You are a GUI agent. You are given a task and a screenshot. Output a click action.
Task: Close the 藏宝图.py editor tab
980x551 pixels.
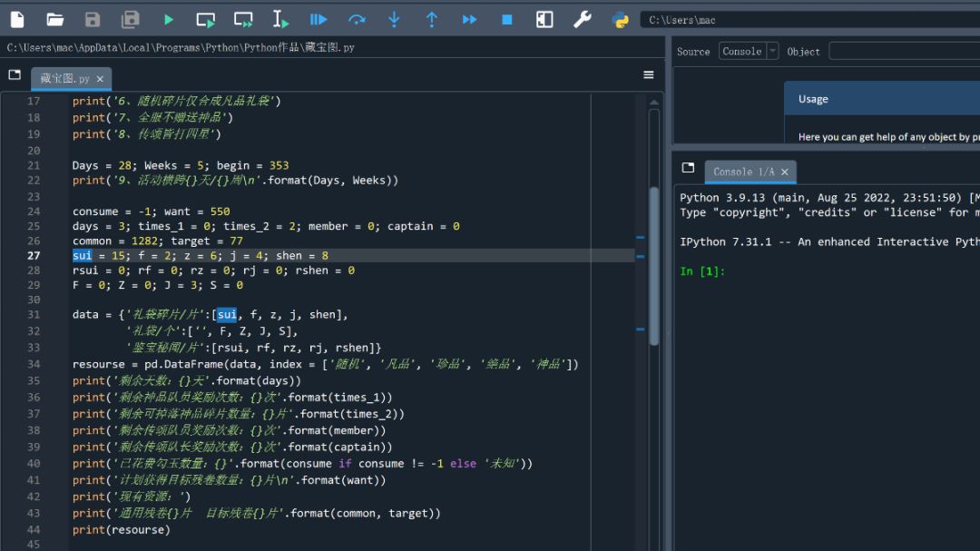point(100,79)
